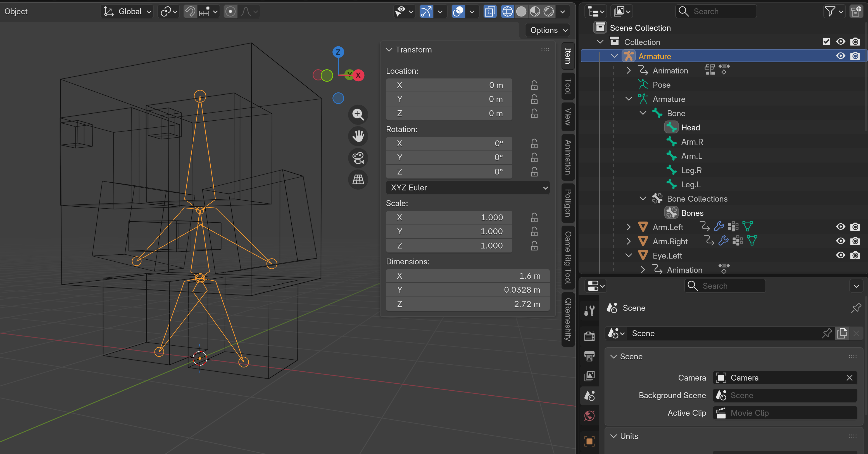This screenshot has width=868, height=454.
Task: Uncheck Collection exclude-from-view-layer checkbox
Action: point(826,42)
